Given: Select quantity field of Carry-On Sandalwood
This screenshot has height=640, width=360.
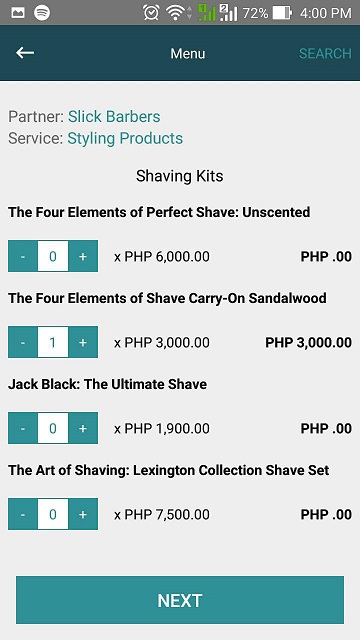Looking at the screenshot, I should 53,342.
